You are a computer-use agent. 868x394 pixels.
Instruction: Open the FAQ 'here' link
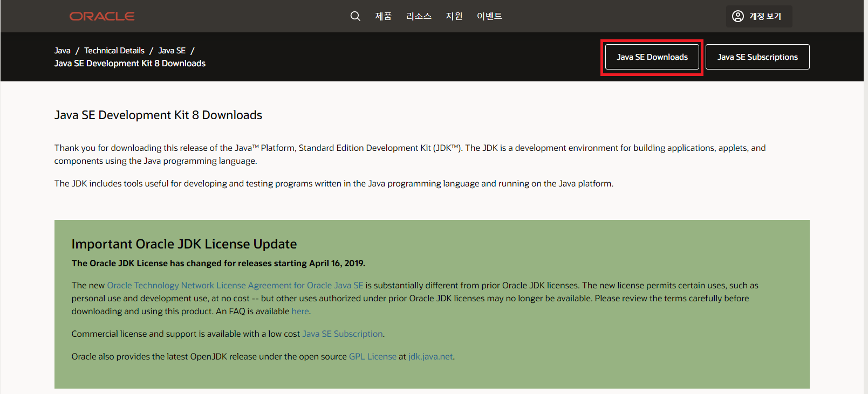pos(300,312)
